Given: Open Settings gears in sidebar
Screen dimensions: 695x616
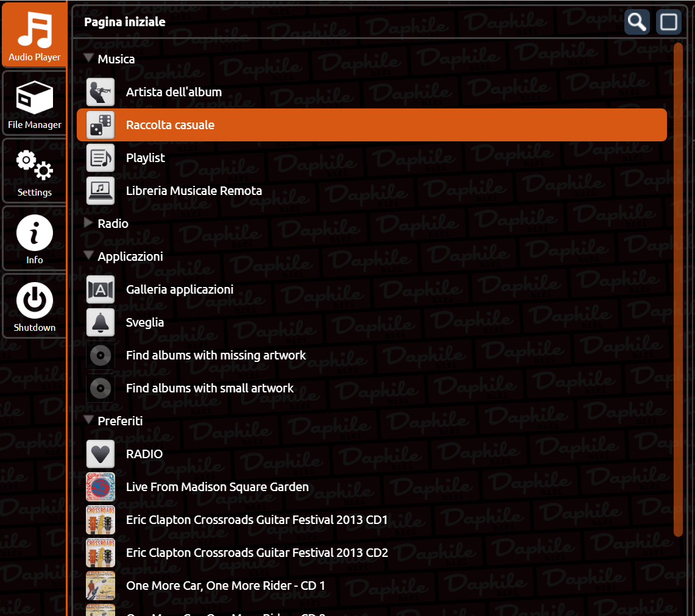Looking at the screenshot, I should pyautogui.click(x=34, y=171).
